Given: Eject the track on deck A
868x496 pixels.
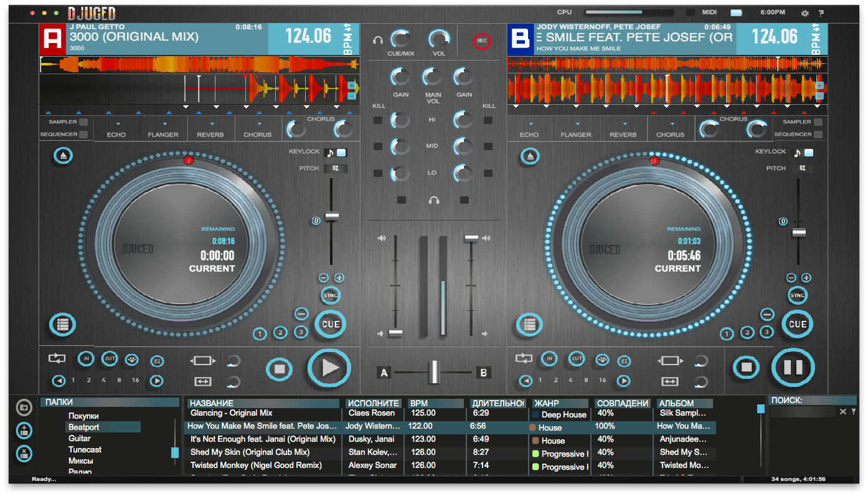Looking at the screenshot, I should point(62,155).
